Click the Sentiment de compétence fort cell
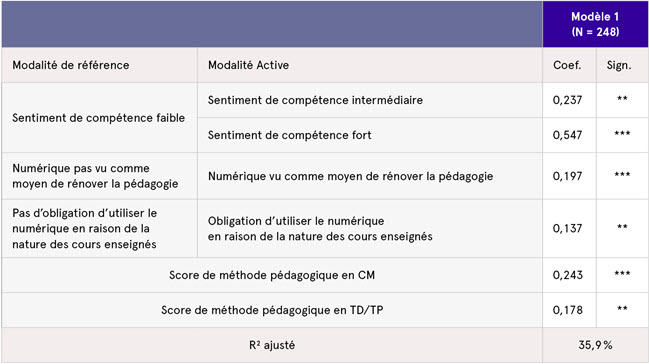The image size is (649, 364). coord(370,135)
